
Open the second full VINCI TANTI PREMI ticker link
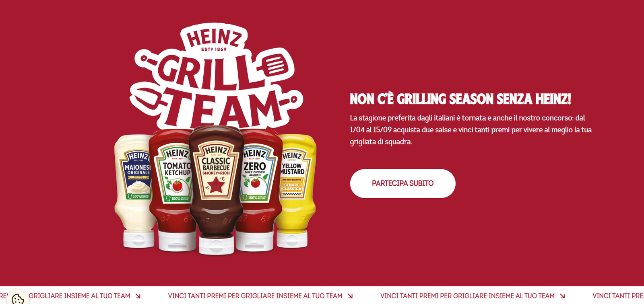(x=467, y=296)
